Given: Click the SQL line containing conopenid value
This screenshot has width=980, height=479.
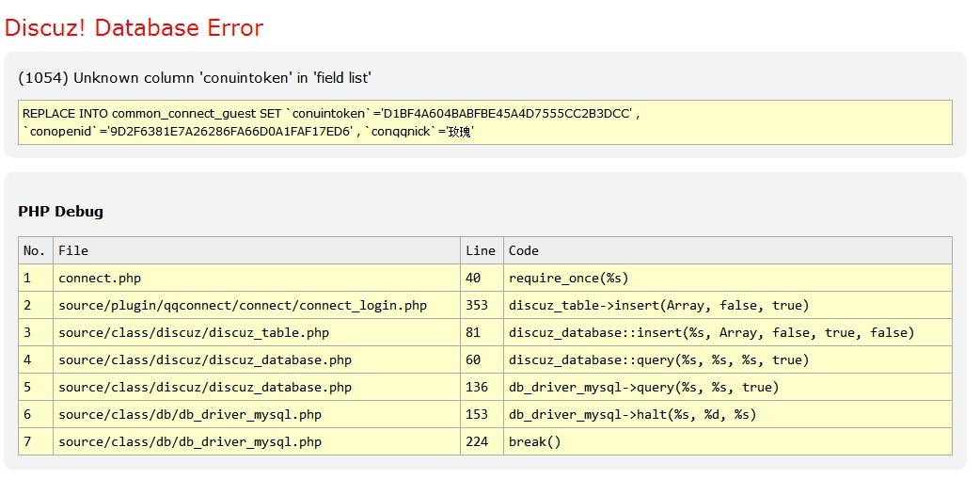Looking at the screenshot, I should (x=248, y=132).
